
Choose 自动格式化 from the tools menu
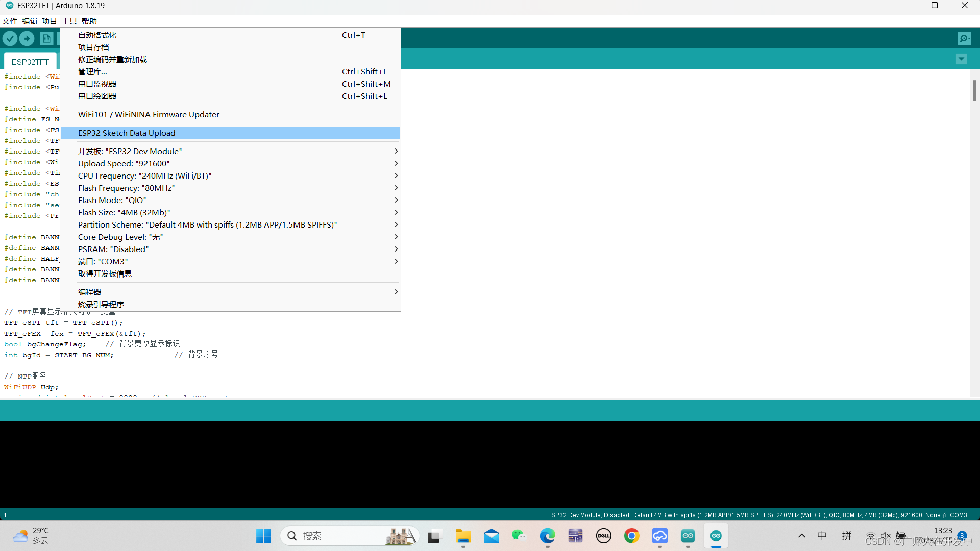[230, 35]
